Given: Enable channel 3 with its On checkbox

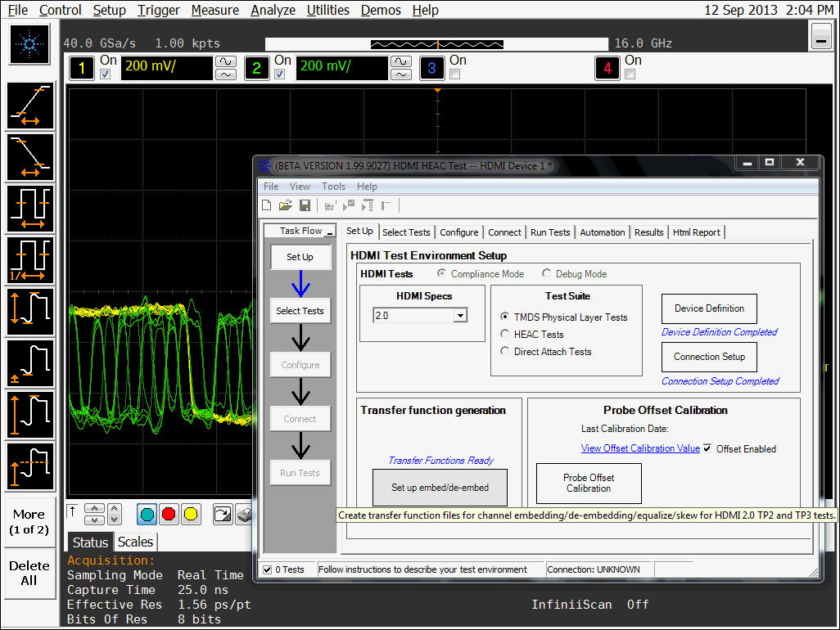Looking at the screenshot, I should pos(455,74).
